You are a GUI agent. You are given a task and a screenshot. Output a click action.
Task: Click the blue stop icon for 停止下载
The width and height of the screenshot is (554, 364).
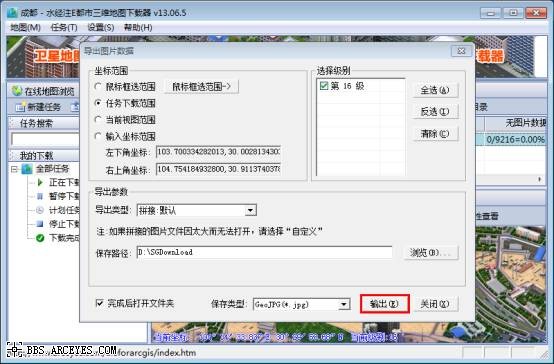coord(40,224)
